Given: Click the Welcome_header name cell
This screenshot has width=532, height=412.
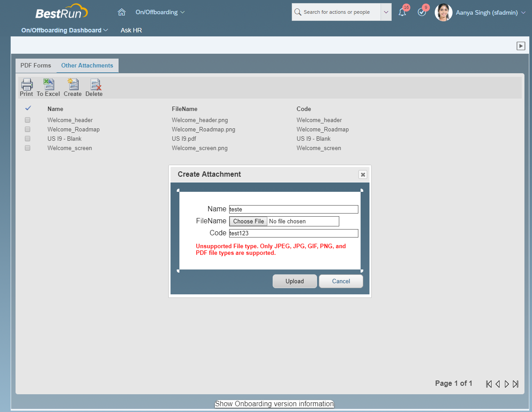Looking at the screenshot, I should click(70, 120).
